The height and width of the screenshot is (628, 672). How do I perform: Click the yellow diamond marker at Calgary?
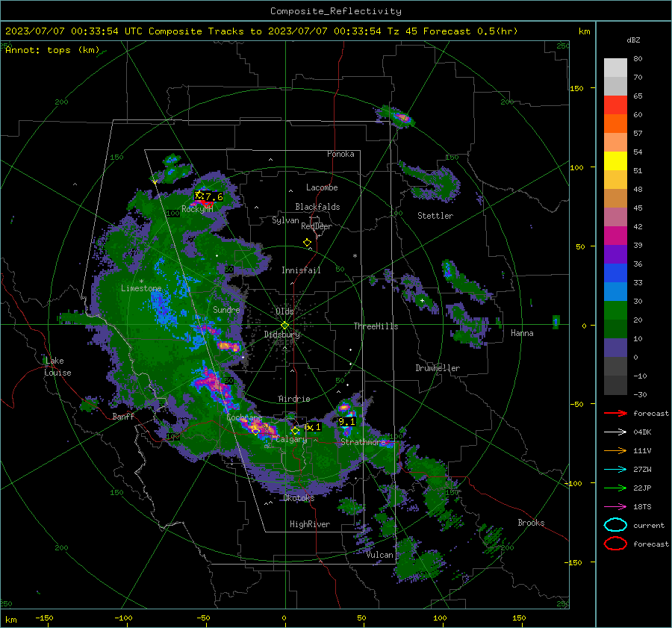click(295, 430)
